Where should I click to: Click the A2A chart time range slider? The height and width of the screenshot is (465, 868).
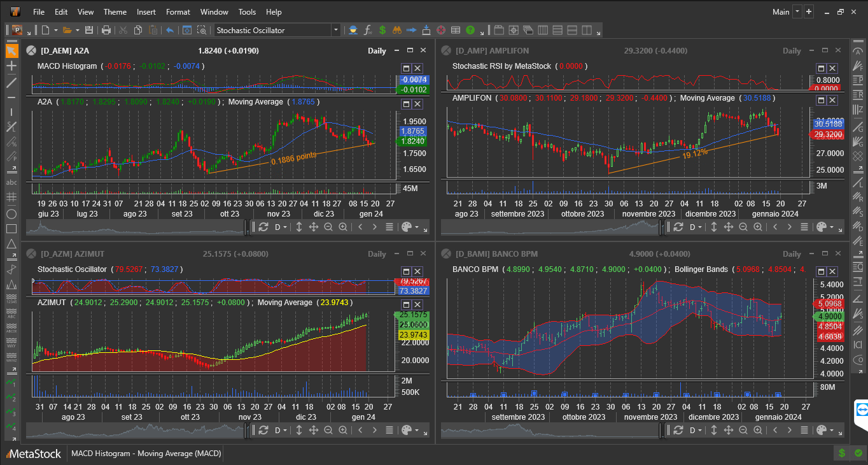tap(135, 227)
